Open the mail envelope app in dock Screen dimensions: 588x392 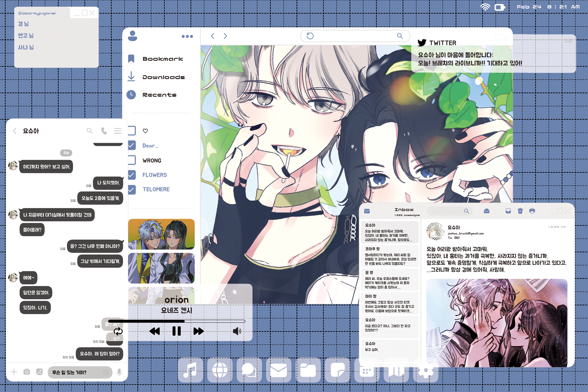coord(278,370)
